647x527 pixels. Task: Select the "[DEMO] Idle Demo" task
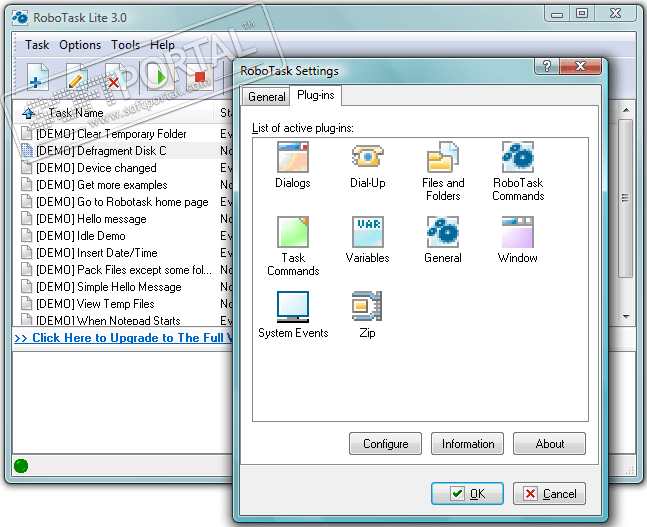click(80, 235)
